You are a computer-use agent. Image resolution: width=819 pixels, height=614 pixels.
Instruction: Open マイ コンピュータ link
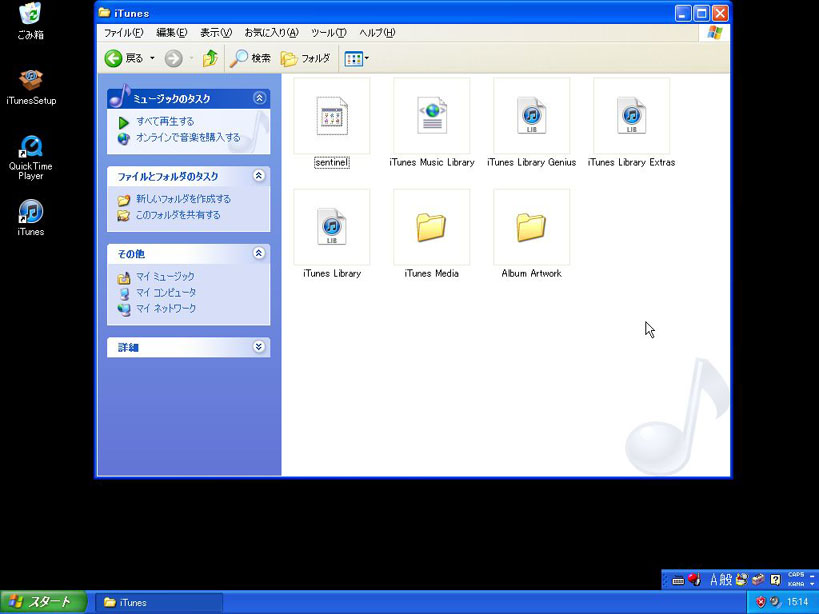coord(166,293)
